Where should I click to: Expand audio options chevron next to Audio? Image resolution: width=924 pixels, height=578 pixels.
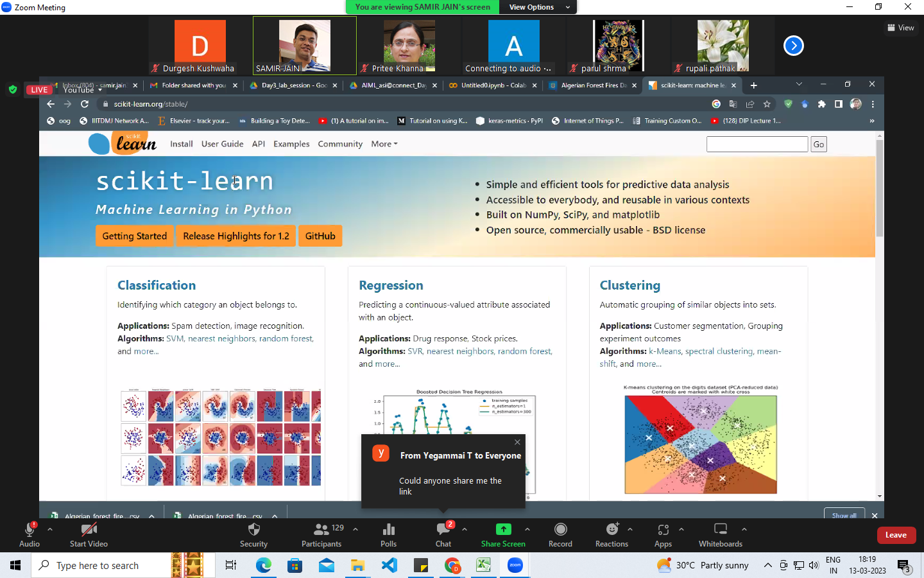50,530
